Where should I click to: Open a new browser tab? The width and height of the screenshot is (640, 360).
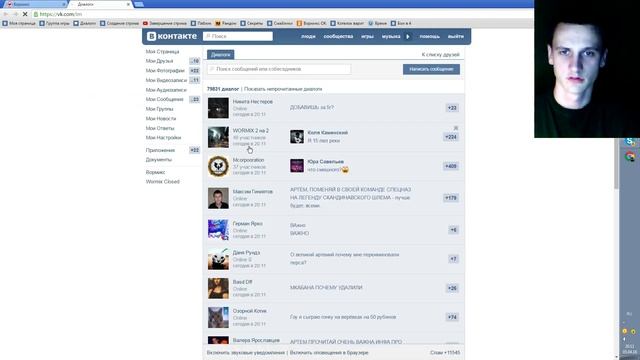point(139,4)
